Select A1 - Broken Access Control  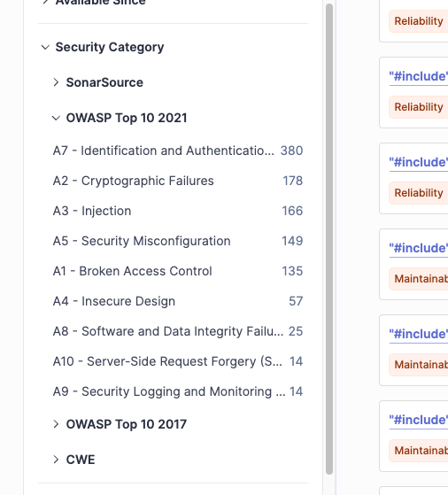coord(178,271)
